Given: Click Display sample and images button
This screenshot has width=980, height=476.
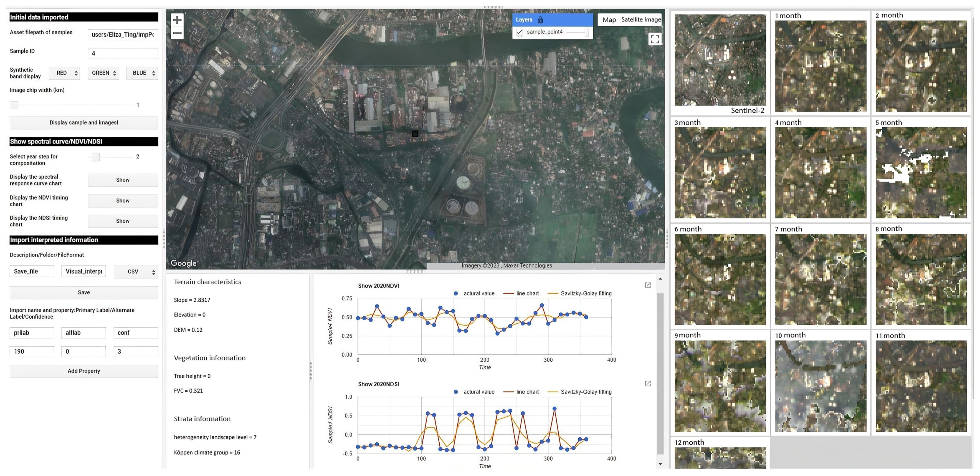Looking at the screenshot, I should tap(84, 123).
